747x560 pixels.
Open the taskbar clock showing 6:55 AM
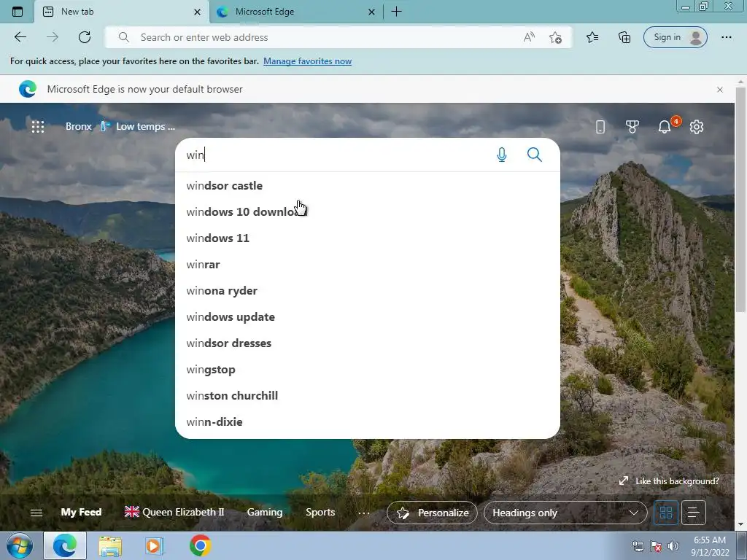coord(710,546)
